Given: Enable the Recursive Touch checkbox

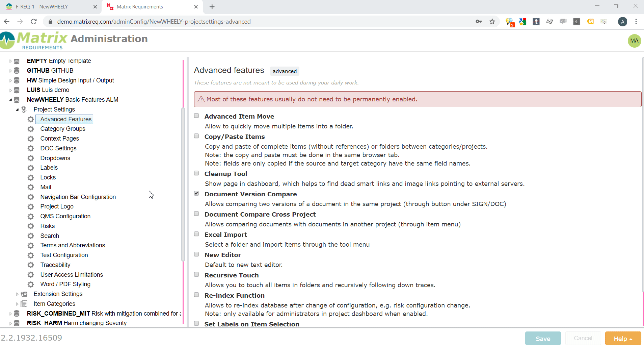Looking at the screenshot, I should point(196,275).
